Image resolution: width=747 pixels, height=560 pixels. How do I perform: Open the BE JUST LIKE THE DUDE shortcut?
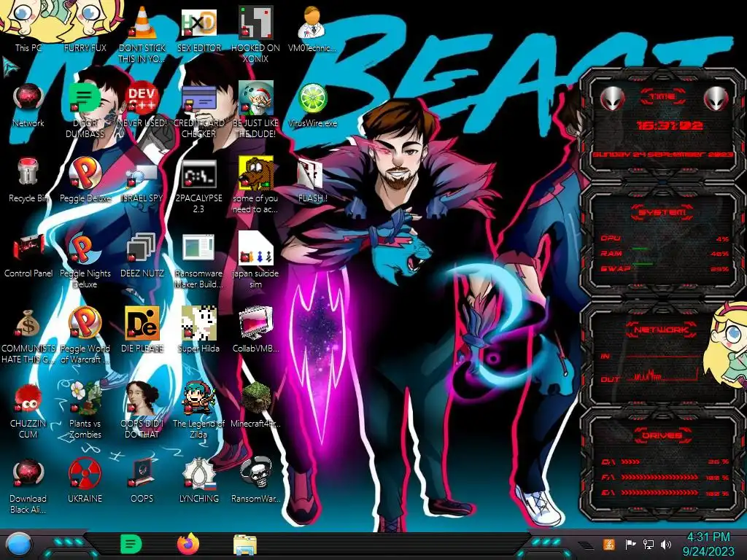(x=256, y=109)
